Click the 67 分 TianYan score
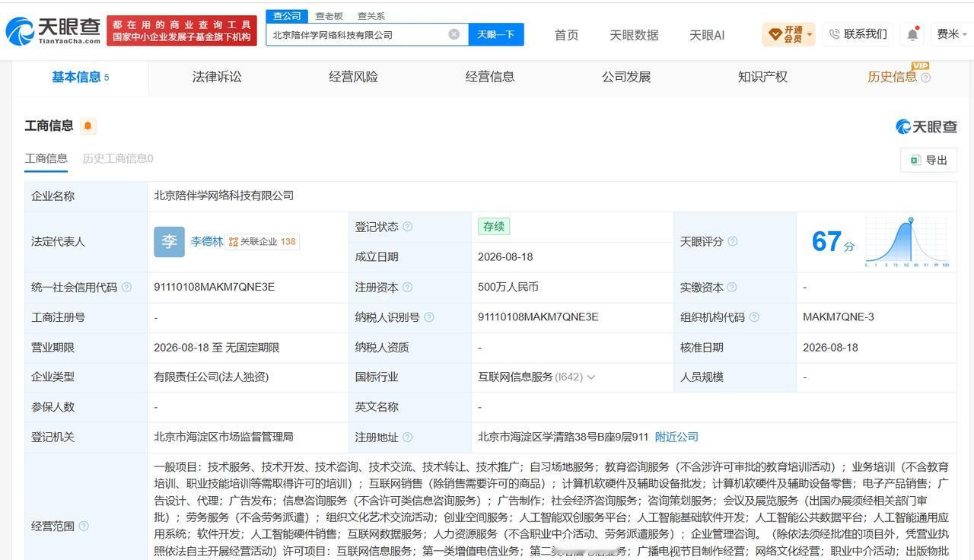974x560 pixels. [832, 242]
